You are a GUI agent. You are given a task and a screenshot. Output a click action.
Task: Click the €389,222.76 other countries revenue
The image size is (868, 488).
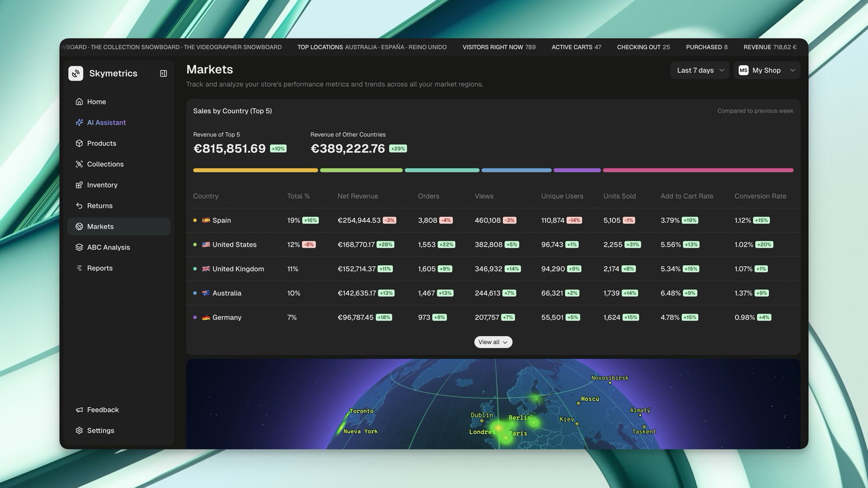(x=348, y=149)
